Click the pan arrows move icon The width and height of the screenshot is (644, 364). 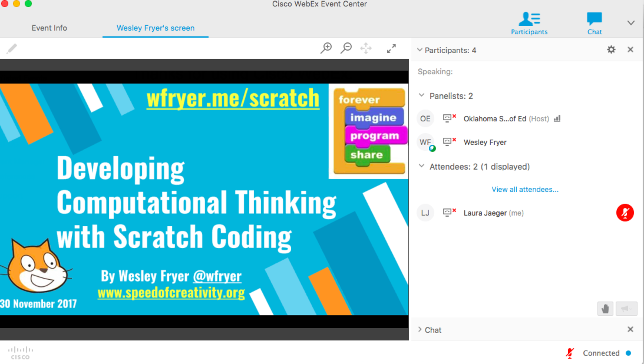point(366,48)
